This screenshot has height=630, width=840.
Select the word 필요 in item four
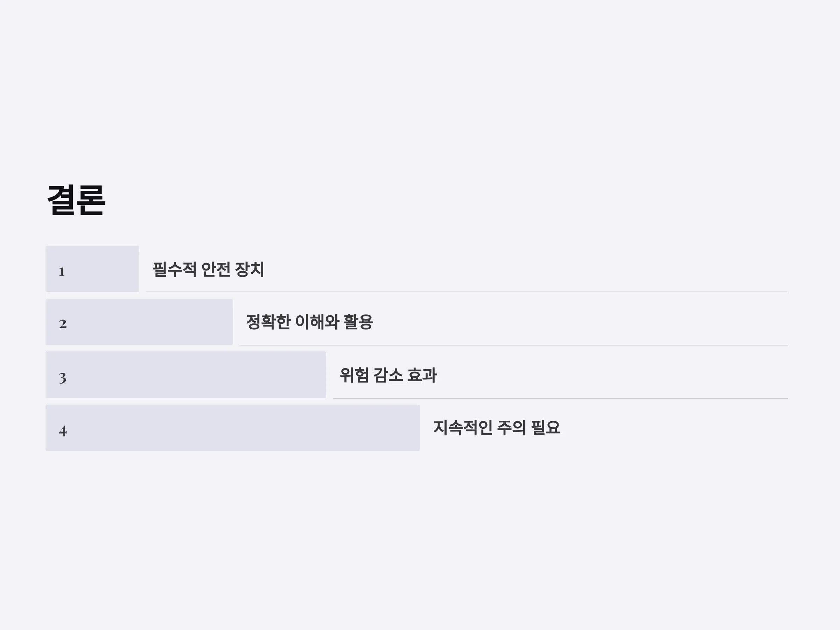point(545,428)
